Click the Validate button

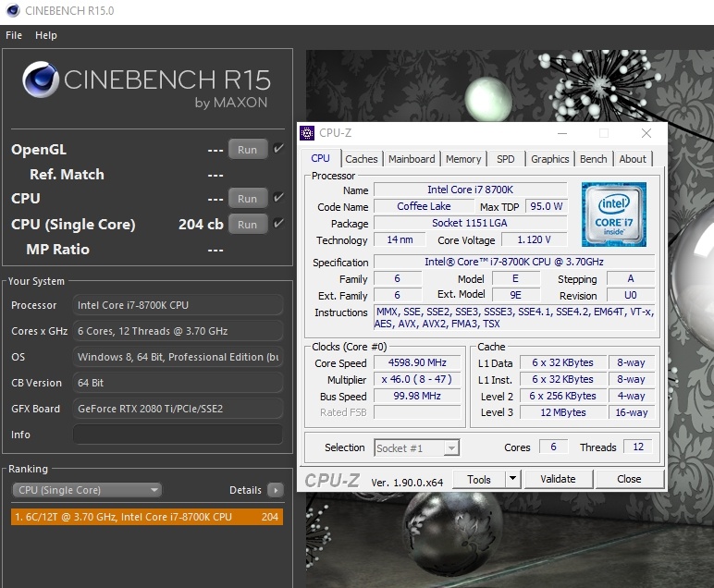pos(559,479)
